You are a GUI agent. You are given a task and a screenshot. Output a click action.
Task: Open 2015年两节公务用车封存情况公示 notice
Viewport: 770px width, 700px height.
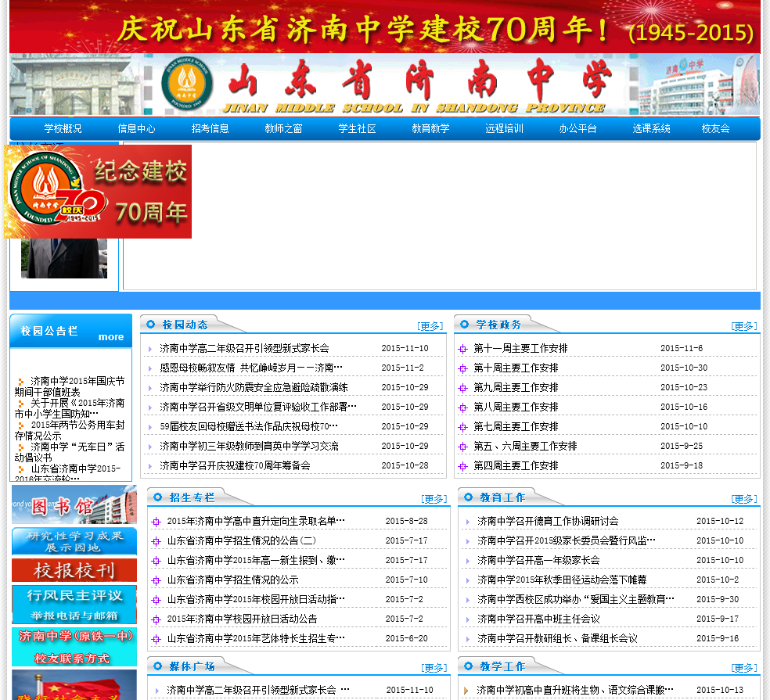click(x=70, y=430)
